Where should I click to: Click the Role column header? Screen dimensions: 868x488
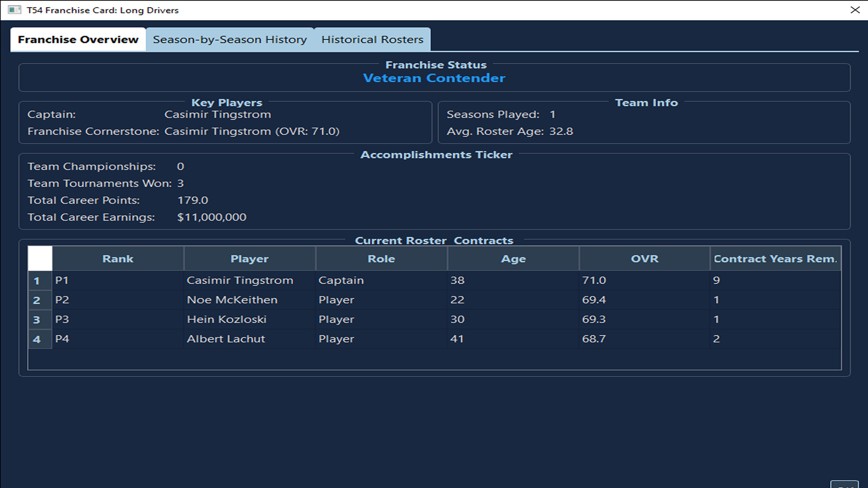coord(381,258)
